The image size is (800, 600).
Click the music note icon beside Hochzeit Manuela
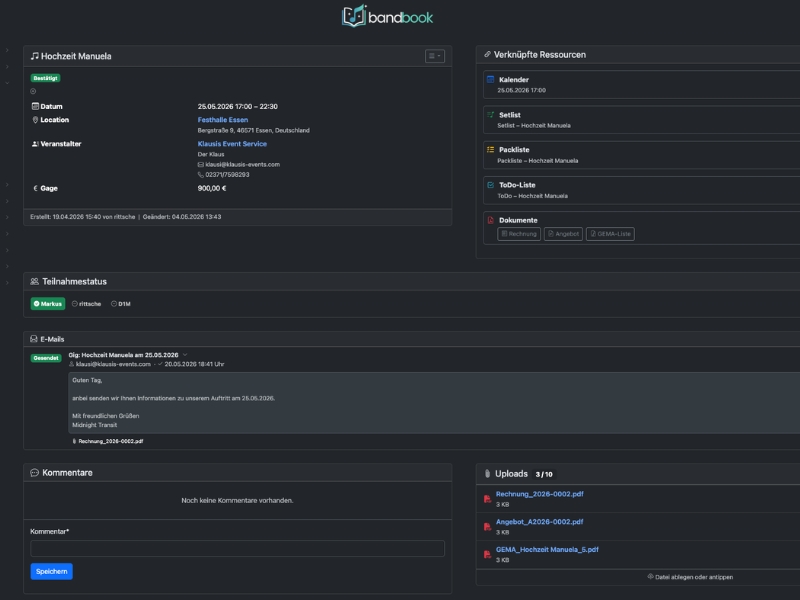coord(34,56)
